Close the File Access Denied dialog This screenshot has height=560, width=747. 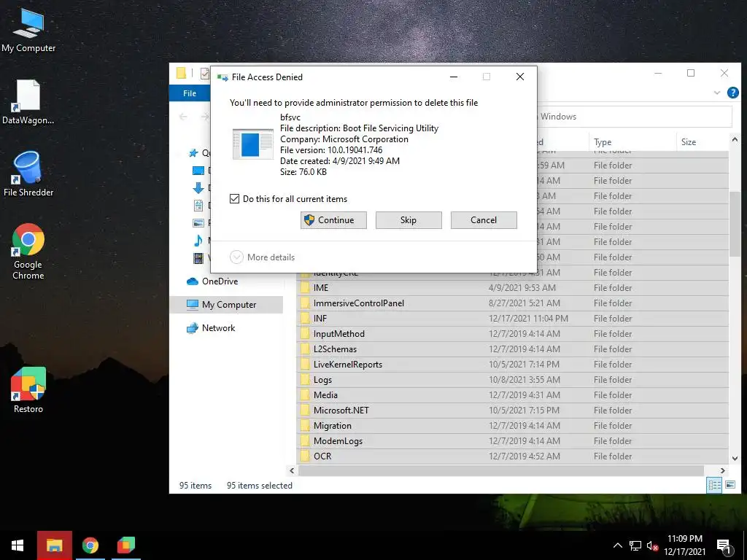(x=519, y=77)
